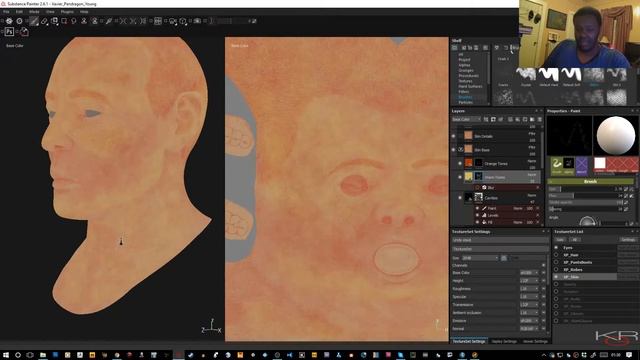Click the Export to Photoshop icon

click(x=9, y=31)
